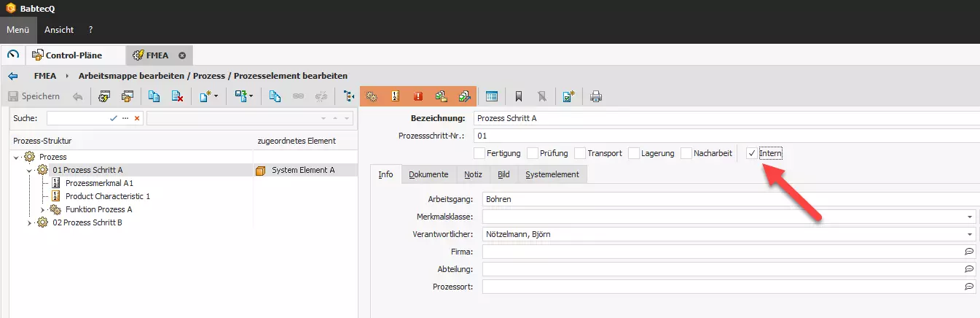The image size is (980, 318).
Task: Click the Bezeichnung input field
Action: [x=726, y=118]
